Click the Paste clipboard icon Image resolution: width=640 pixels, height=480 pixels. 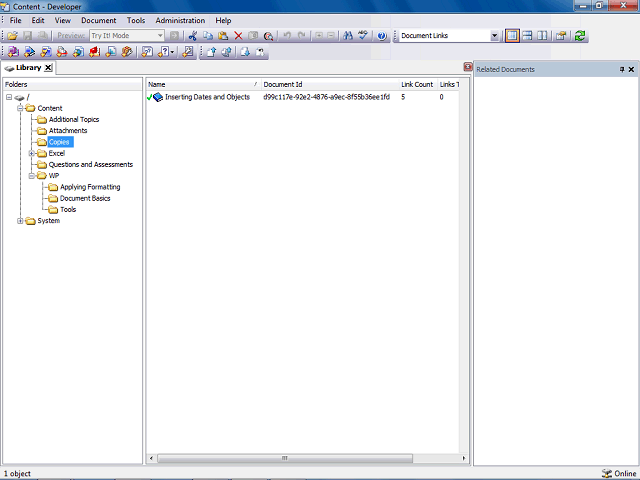[223, 36]
